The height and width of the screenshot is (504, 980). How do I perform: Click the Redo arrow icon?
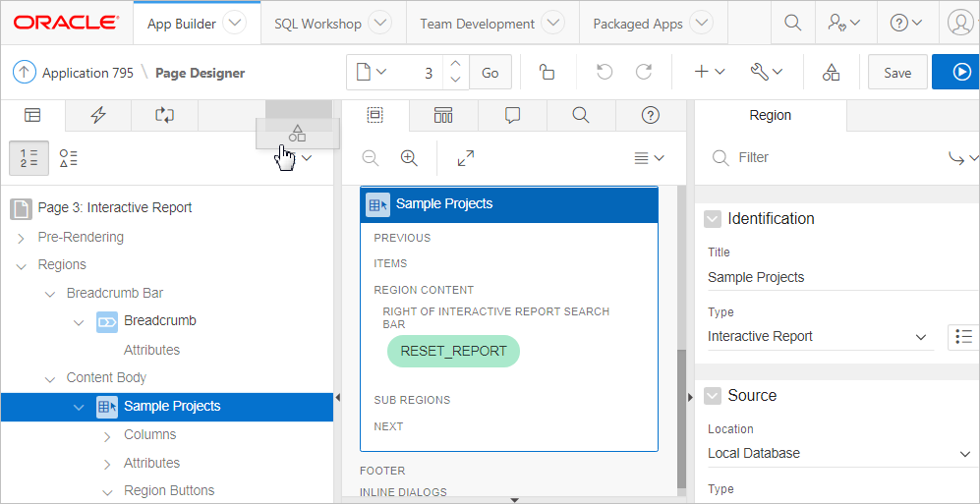point(644,73)
